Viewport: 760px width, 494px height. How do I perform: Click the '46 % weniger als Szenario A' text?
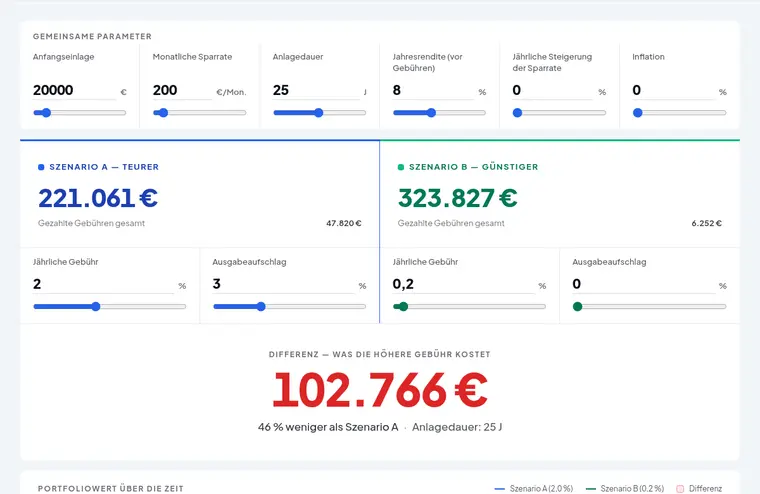(x=328, y=427)
